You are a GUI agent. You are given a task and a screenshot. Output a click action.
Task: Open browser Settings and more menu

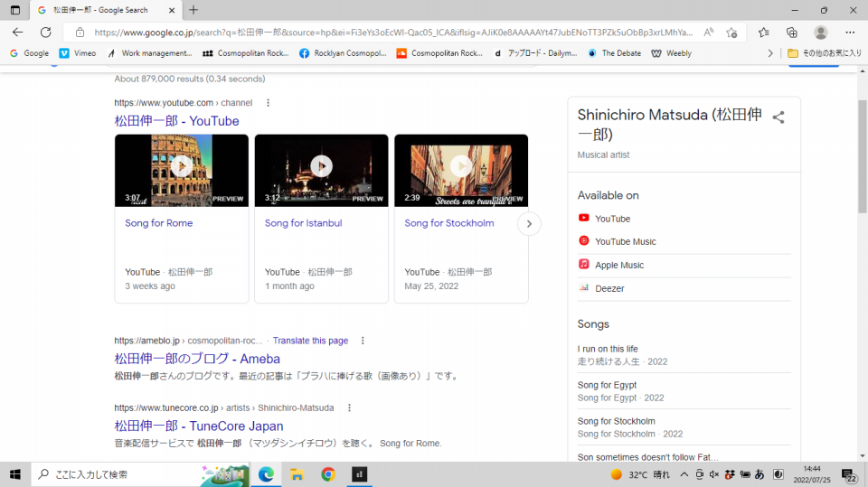coord(850,33)
